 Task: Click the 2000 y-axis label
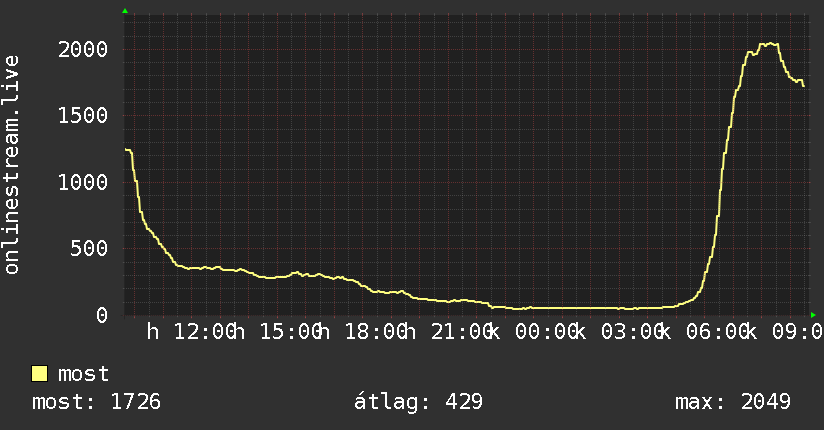point(83,49)
